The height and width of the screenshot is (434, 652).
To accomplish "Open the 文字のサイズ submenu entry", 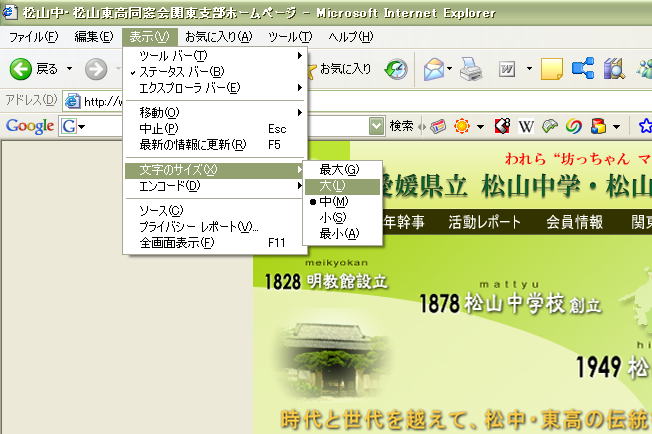I will click(x=215, y=170).
